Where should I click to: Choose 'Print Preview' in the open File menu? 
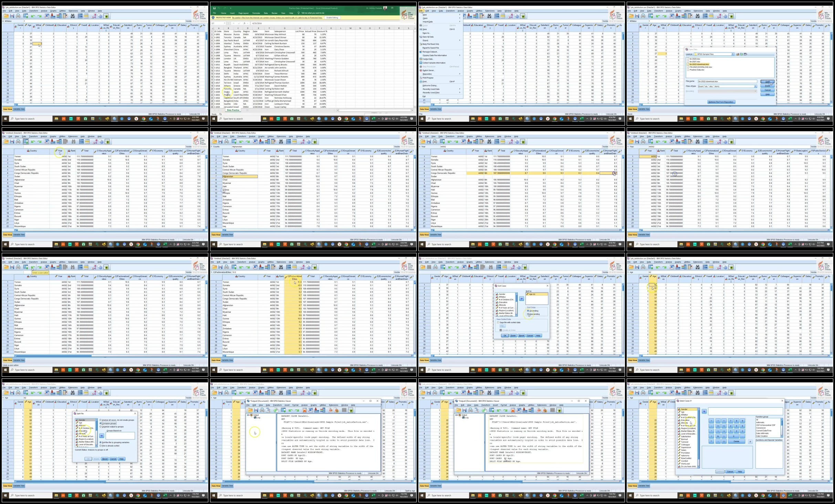point(440,78)
